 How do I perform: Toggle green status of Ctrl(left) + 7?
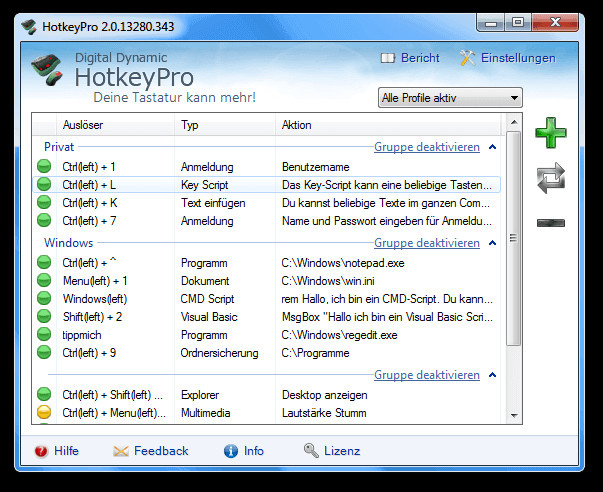tap(44, 221)
